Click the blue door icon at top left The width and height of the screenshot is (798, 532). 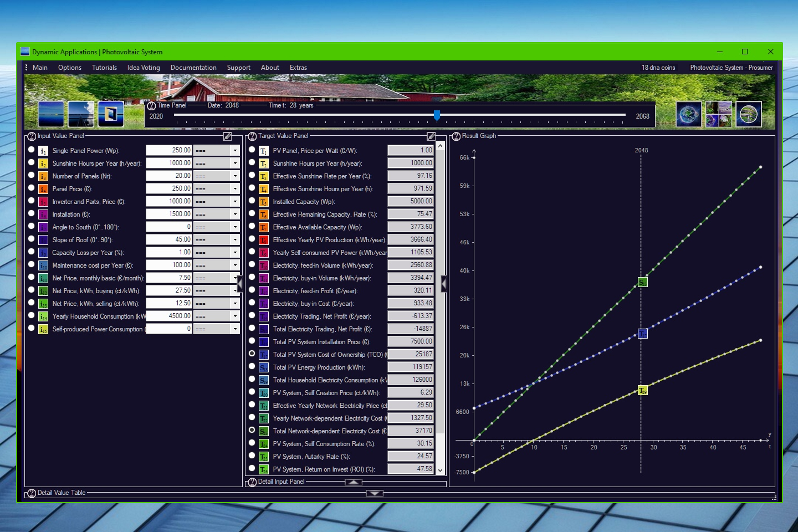point(111,114)
